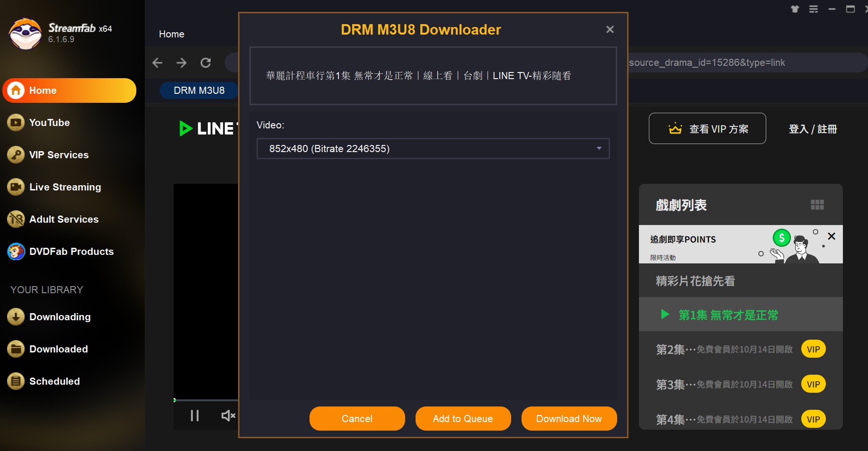The height and width of the screenshot is (451, 868).
Task: Play 第1集 無常才是正常 episode
Action: [x=741, y=314]
